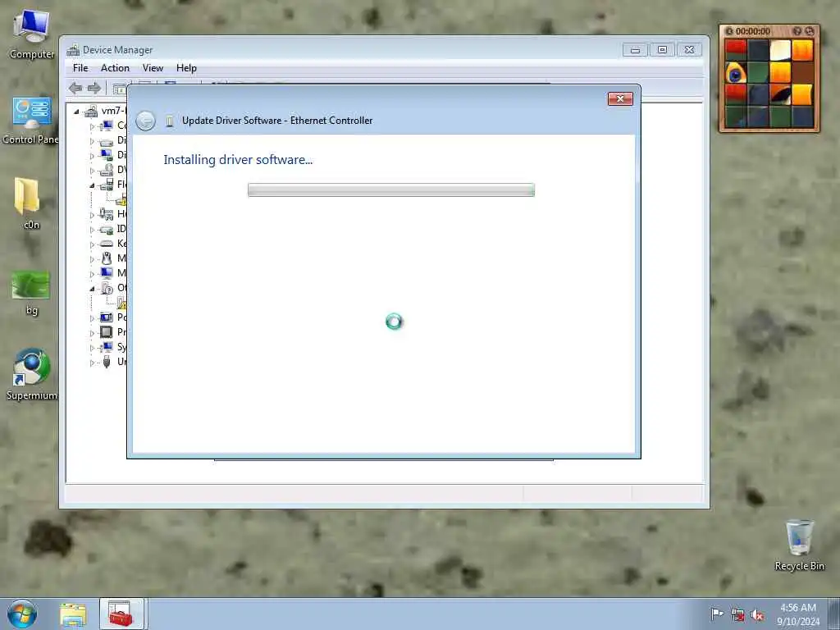The height and width of the screenshot is (630, 840).
Task: Click the network status tray icon
Action: [x=737, y=615]
